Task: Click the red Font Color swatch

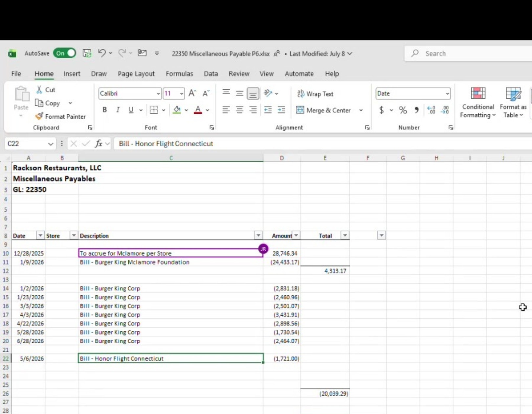Action: point(198,110)
